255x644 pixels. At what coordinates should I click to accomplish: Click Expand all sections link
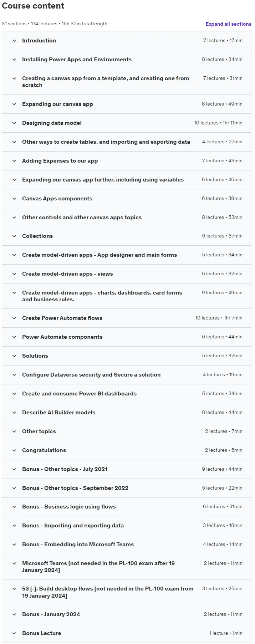coord(228,24)
